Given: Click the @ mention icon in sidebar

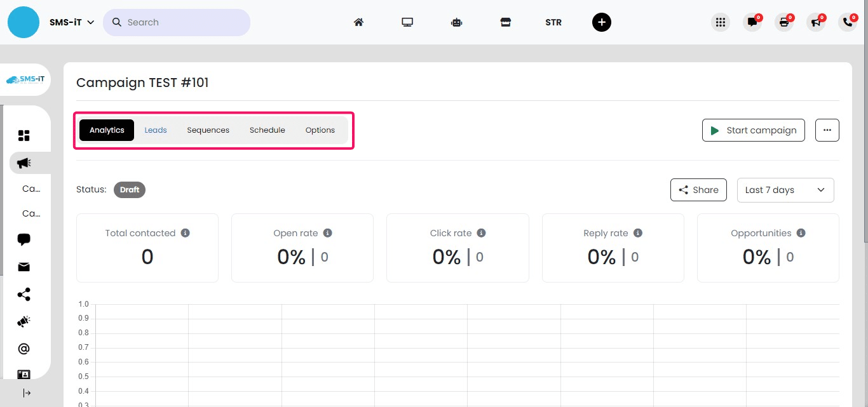Looking at the screenshot, I should (x=24, y=348).
